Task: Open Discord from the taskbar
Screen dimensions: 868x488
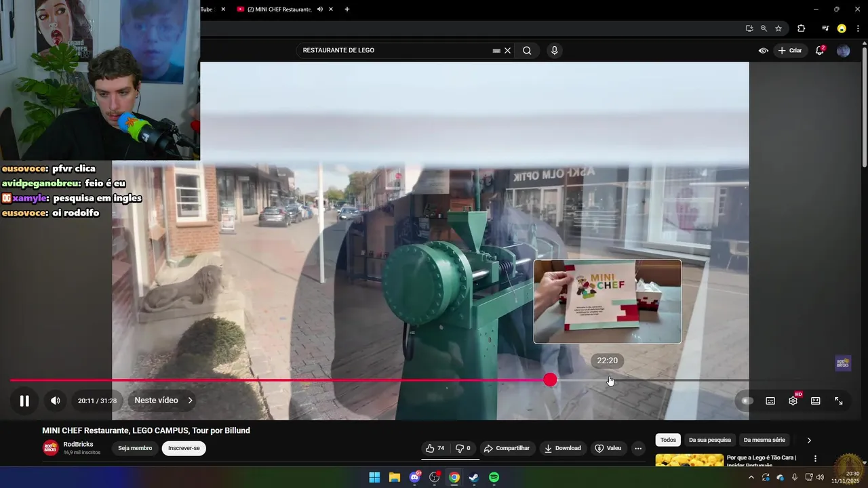Action: coord(414,477)
